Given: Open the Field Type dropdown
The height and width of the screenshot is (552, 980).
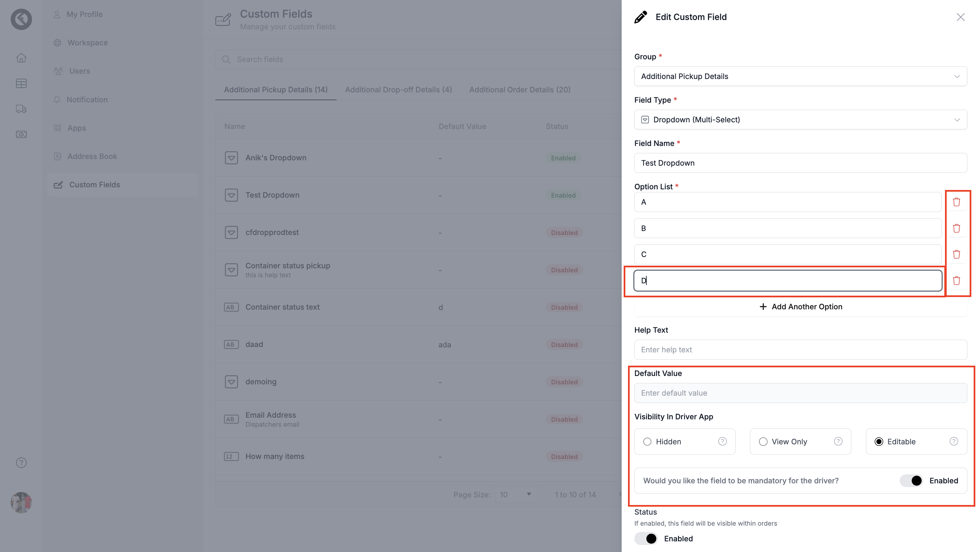Looking at the screenshot, I should 800,120.
